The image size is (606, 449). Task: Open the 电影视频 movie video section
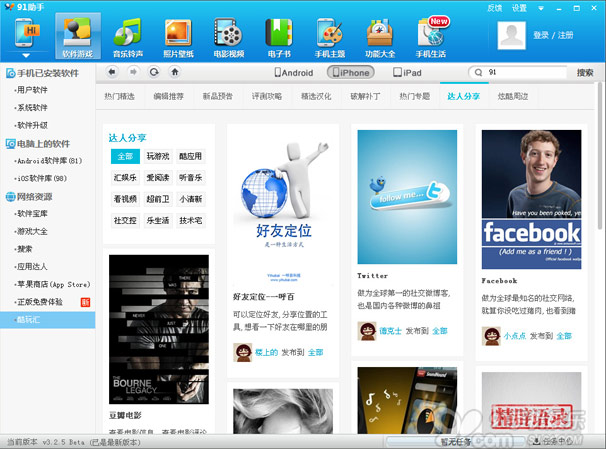(x=231, y=38)
